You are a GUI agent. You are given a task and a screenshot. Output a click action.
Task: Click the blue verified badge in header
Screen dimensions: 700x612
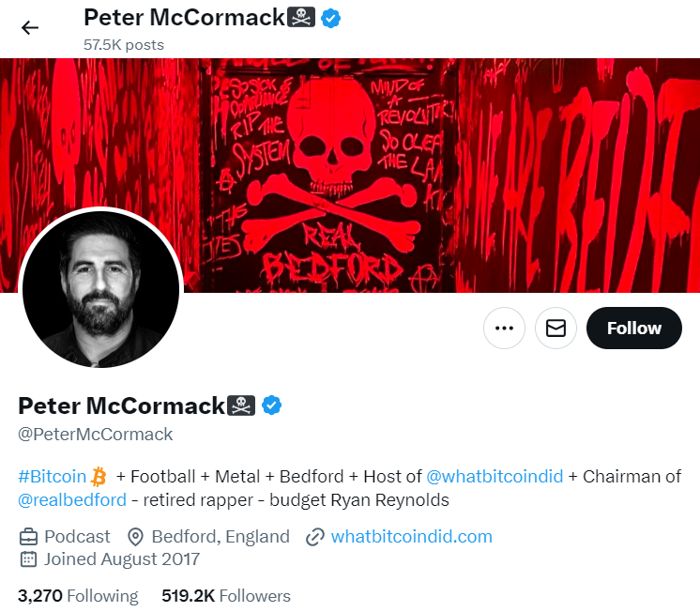pos(331,19)
